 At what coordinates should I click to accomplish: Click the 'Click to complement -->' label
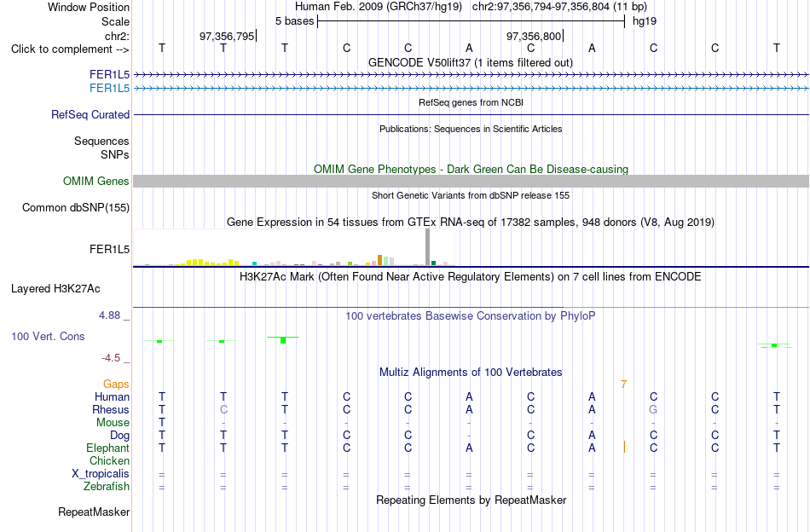(70, 49)
